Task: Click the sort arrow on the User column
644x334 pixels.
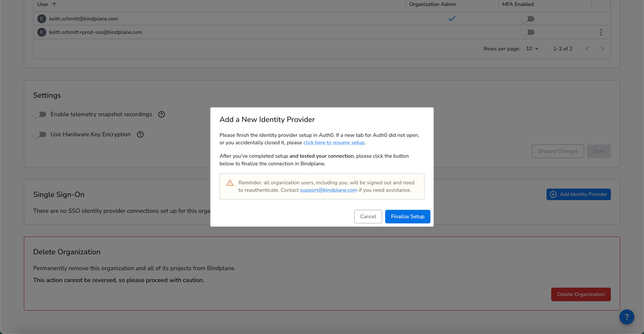Action: coord(54,4)
